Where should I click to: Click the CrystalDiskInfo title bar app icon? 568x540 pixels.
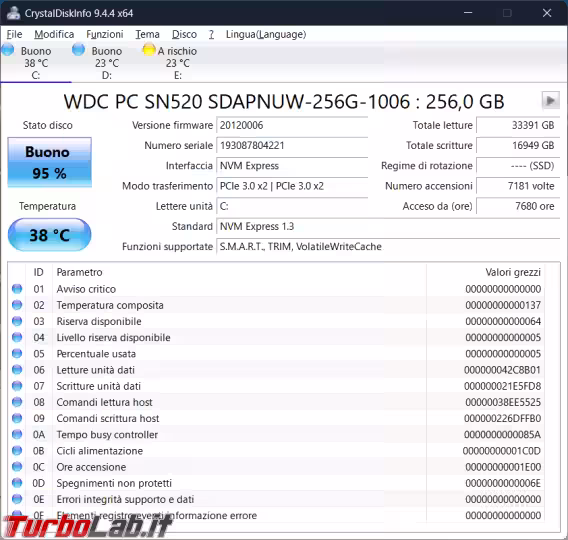coord(13,13)
